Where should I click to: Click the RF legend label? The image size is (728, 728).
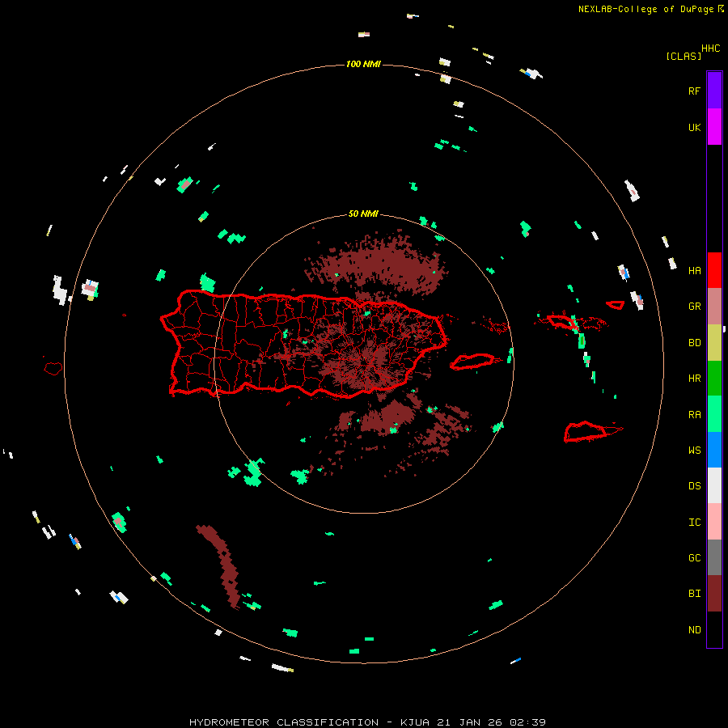(x=694, y=91)
